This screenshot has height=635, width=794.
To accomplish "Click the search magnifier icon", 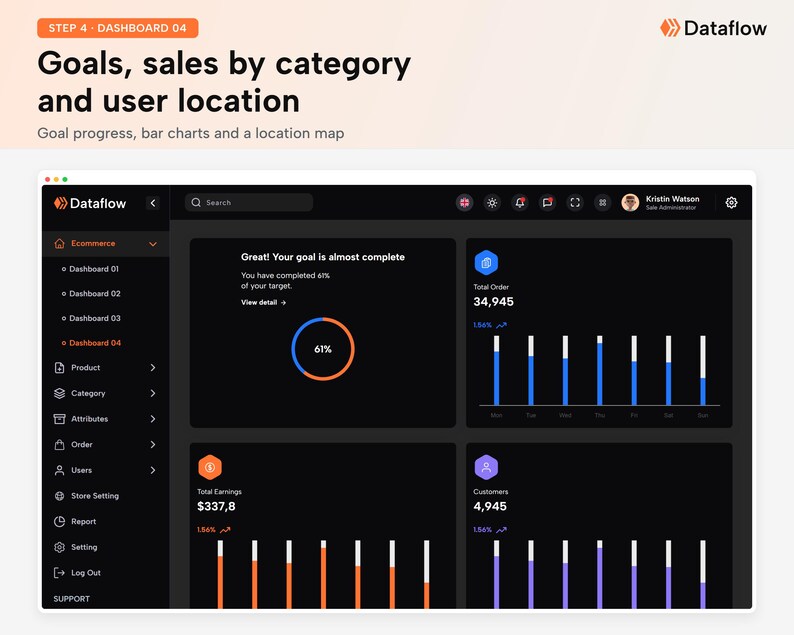I will (x=196, y=203).
